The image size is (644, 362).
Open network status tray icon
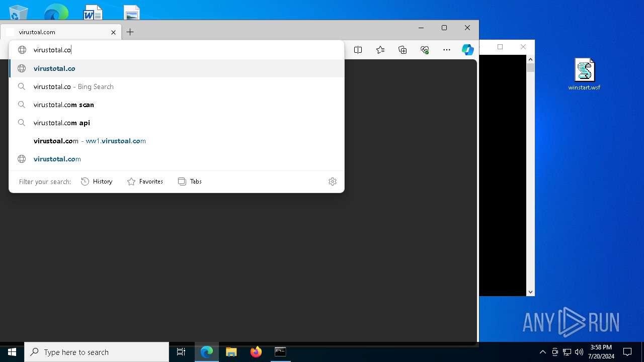coord(567,352)
